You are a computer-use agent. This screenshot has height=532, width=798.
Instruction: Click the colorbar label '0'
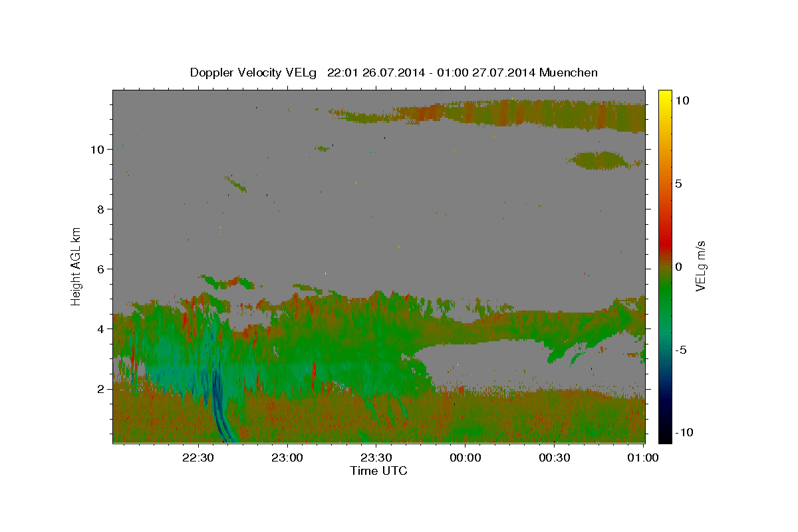tap(678, 267)
